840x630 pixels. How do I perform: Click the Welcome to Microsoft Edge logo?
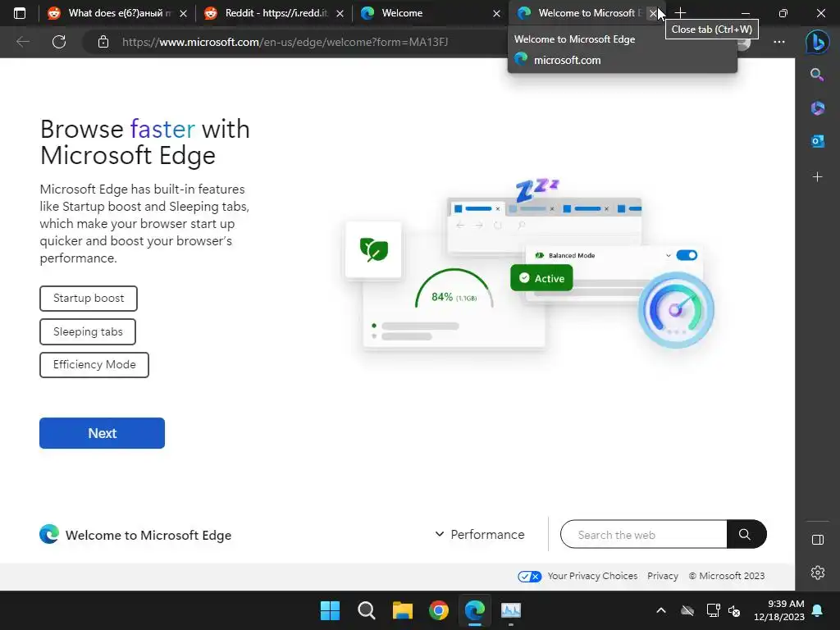49,535
